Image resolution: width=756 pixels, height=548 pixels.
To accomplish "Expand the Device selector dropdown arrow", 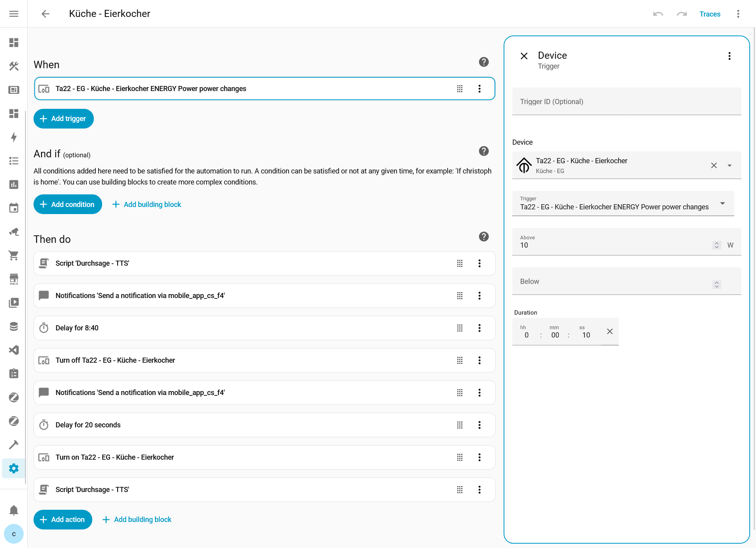I will (x=729, y=166).
